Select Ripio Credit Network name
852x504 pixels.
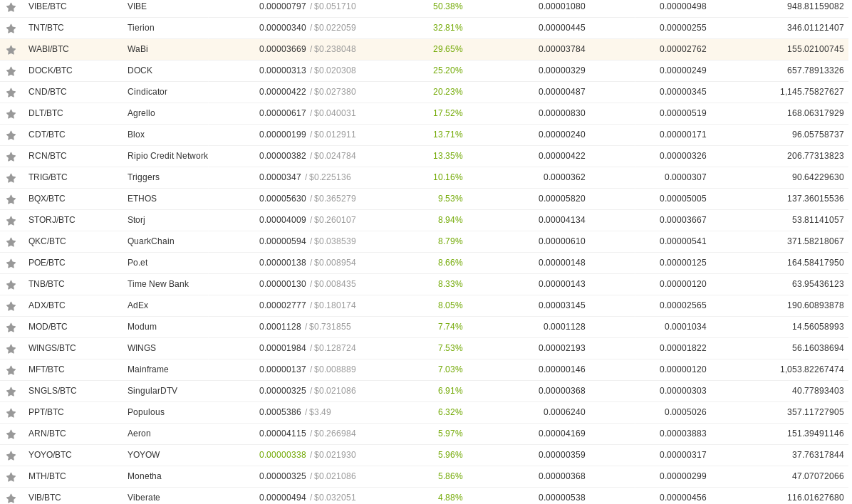(x=167, y=156)
